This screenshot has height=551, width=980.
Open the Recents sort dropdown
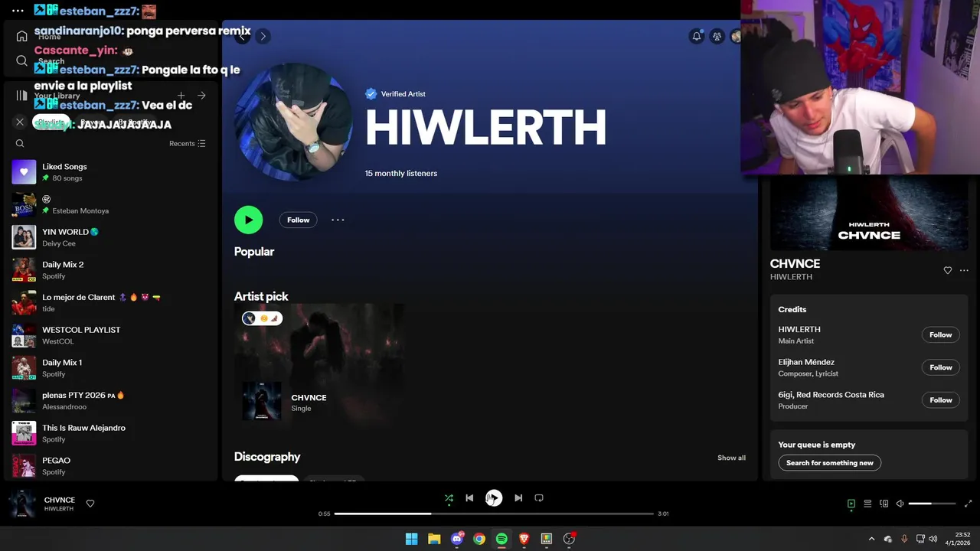point(187,143)
